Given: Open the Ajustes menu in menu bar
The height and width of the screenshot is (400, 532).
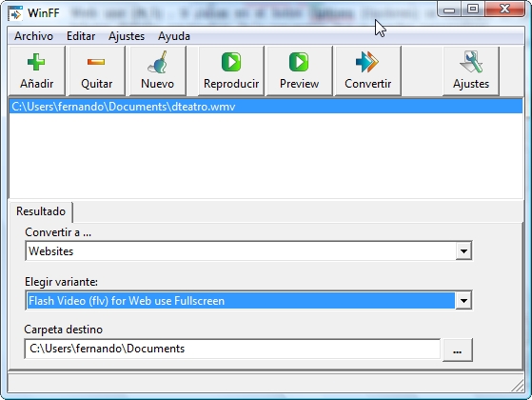Looking at the screenshot, I should coord(127,36).
